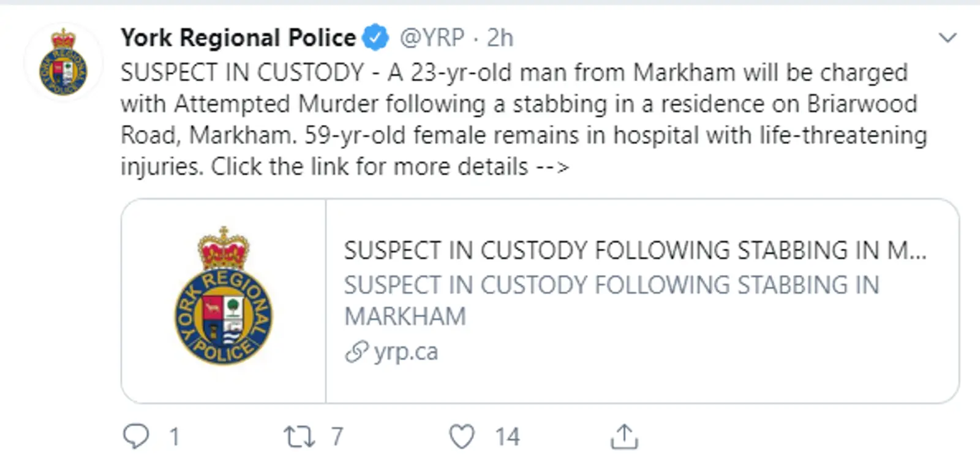Expand the tweet options chevron menu
Image resolution: width=980 pixels, height=457 pixels.
tap(948, 38)
